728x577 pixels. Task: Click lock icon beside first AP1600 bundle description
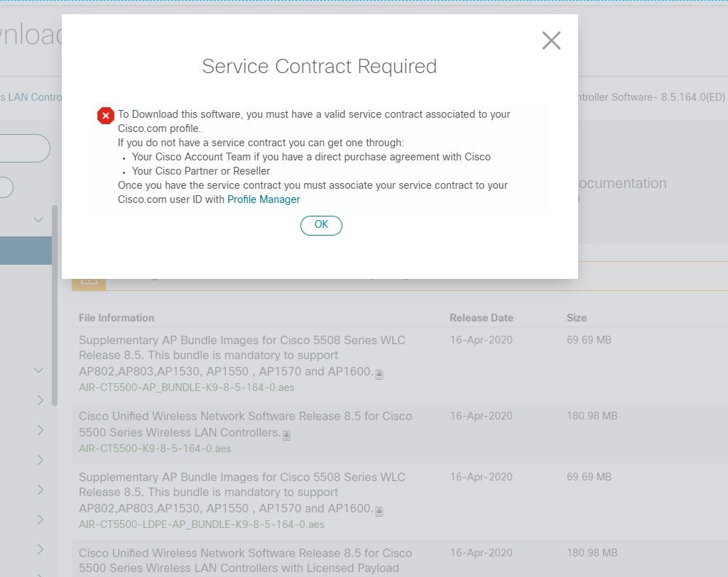[379, 374]
